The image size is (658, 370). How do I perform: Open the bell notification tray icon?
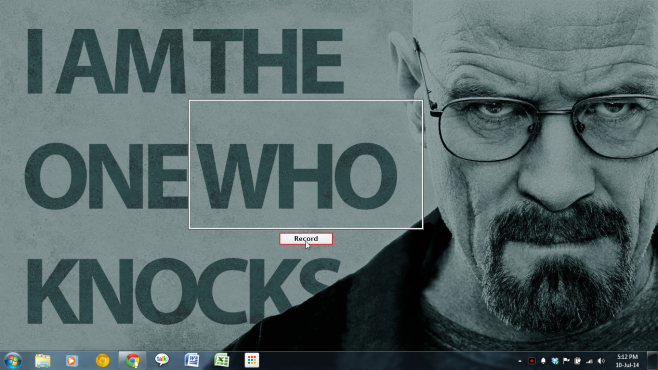tap(543, 361)
